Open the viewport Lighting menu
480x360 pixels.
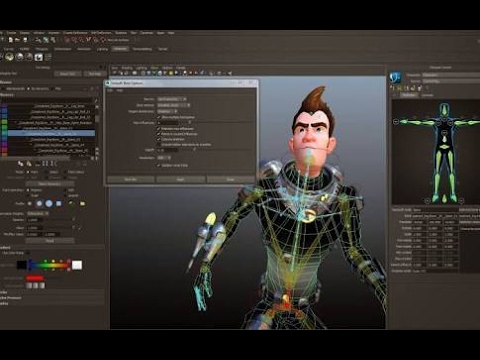tap(141, 68)
